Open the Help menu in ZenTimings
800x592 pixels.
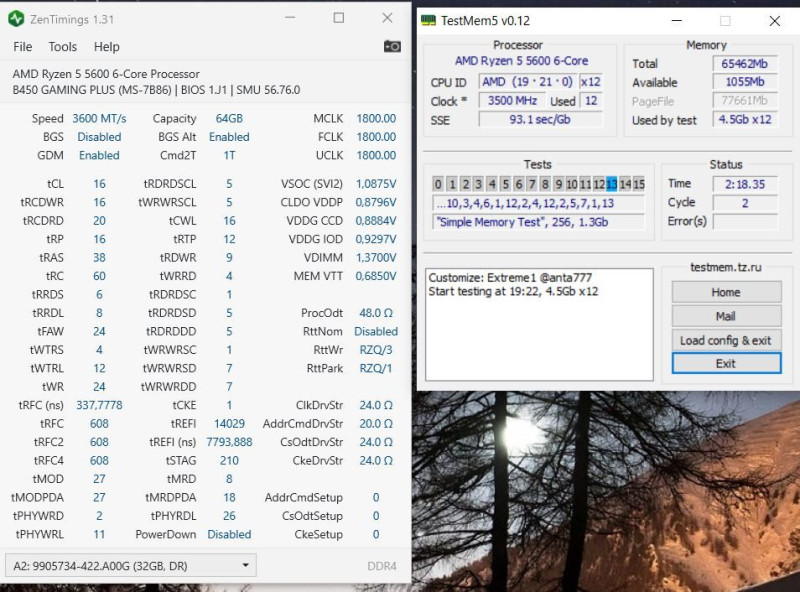tap(107, 47)
